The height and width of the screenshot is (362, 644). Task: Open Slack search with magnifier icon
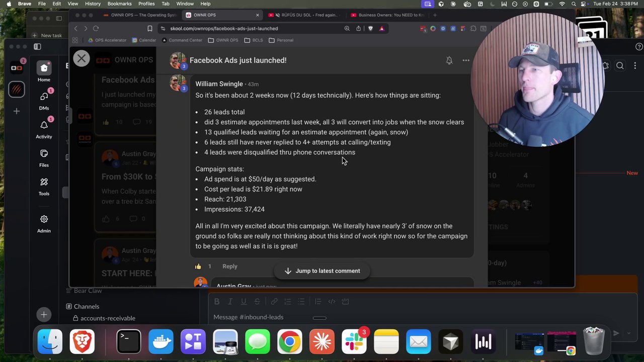pos(620,65)
